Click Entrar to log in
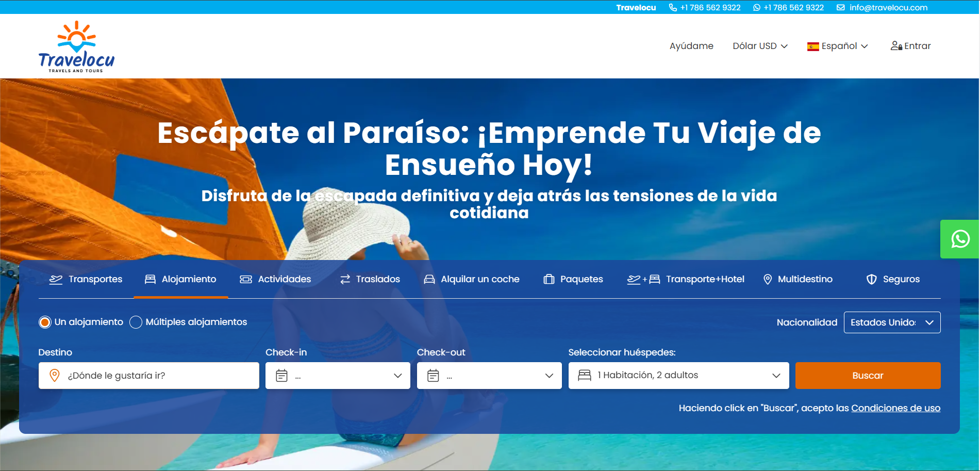980x471 pixels. 910,46
